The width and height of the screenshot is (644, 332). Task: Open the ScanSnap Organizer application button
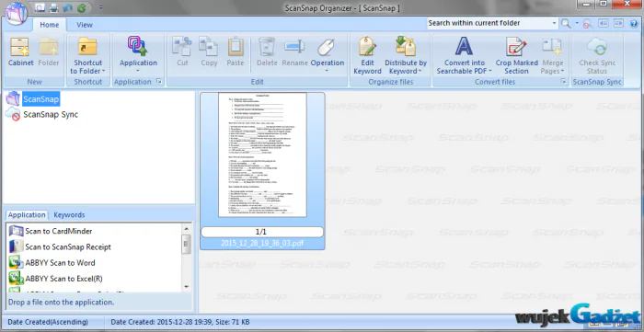pos(16,13)
